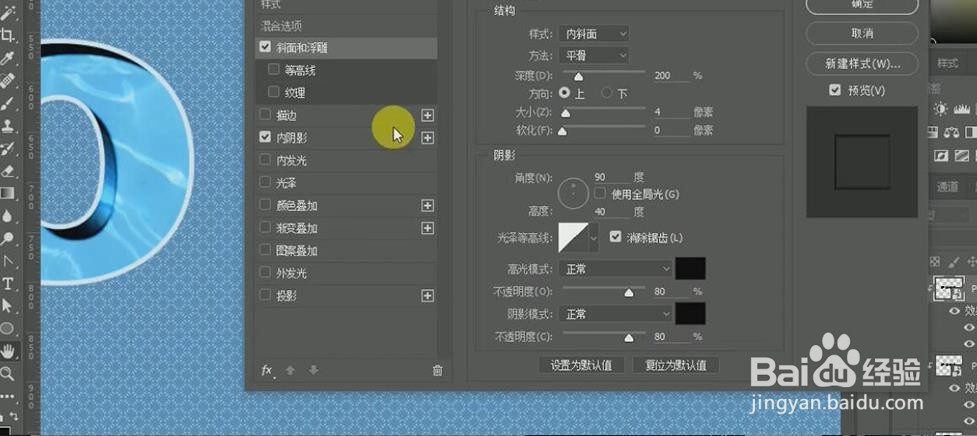977x436 pixels.
Task: Click 设置为默认值 button
Action: tap(581, 365)
